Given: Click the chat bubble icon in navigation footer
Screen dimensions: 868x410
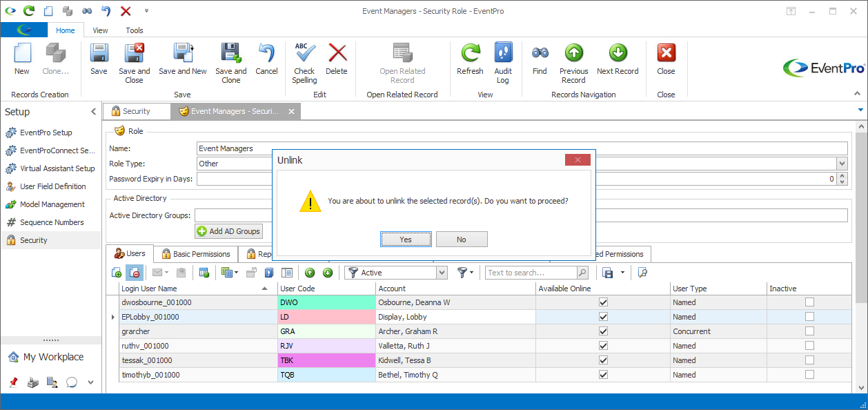Looking at the screenshot, I should [x=71, y=382].
